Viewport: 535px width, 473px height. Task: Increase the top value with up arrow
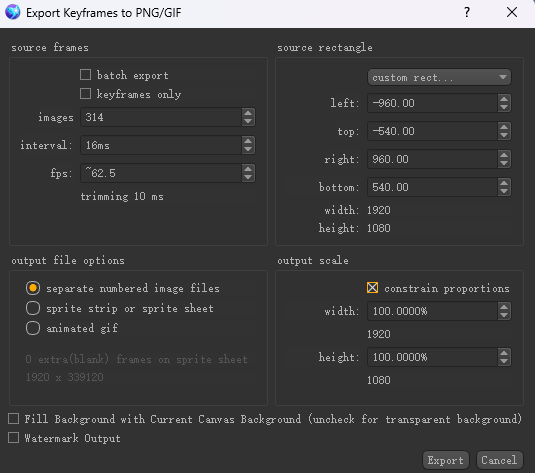tap(504, 127)
